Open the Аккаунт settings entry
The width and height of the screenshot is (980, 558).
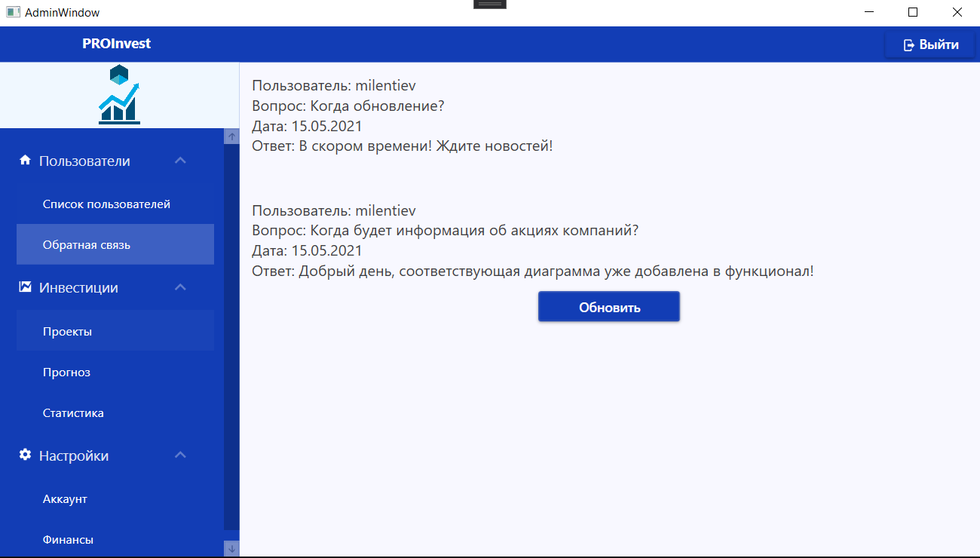click(64, 498)
